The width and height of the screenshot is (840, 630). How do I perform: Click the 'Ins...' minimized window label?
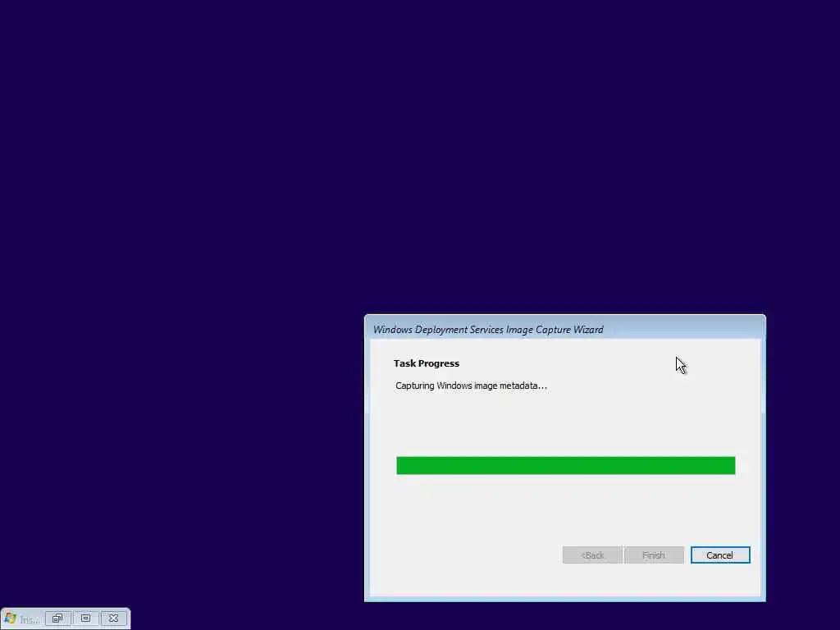(30, 620)
